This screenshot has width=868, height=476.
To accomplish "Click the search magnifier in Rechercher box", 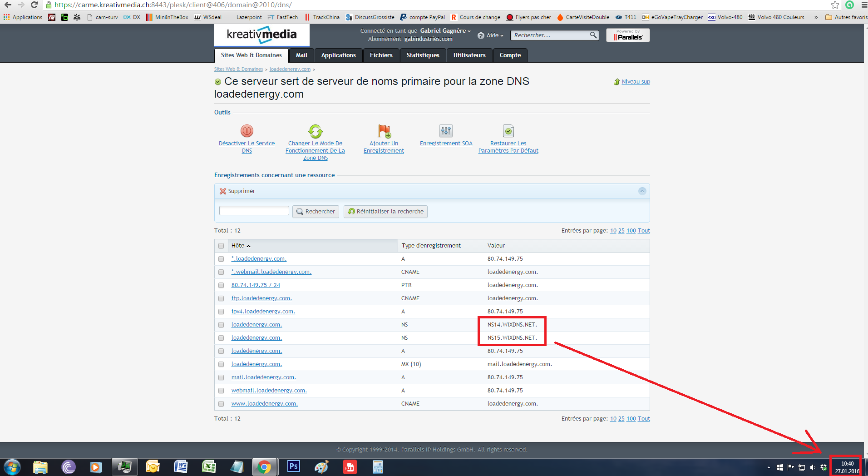I will point(593,35).
